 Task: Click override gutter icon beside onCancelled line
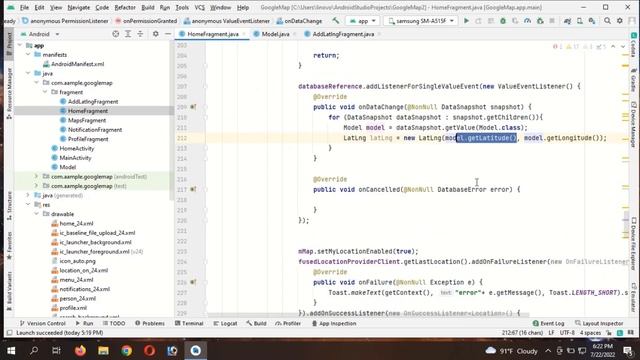coord(193,189)
